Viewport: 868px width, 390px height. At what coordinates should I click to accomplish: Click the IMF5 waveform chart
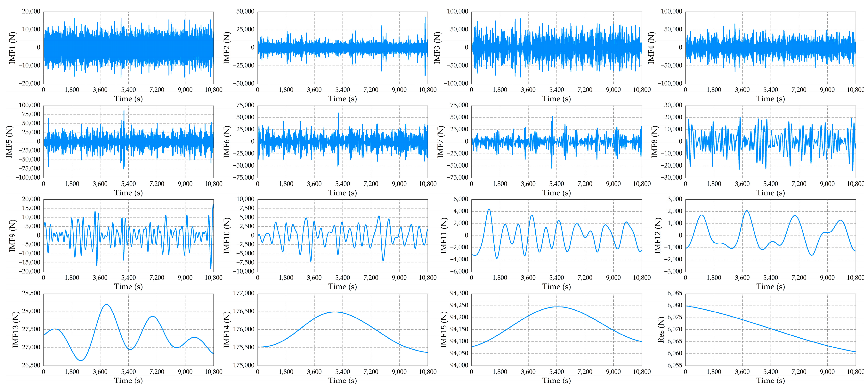tap(128, 141)
